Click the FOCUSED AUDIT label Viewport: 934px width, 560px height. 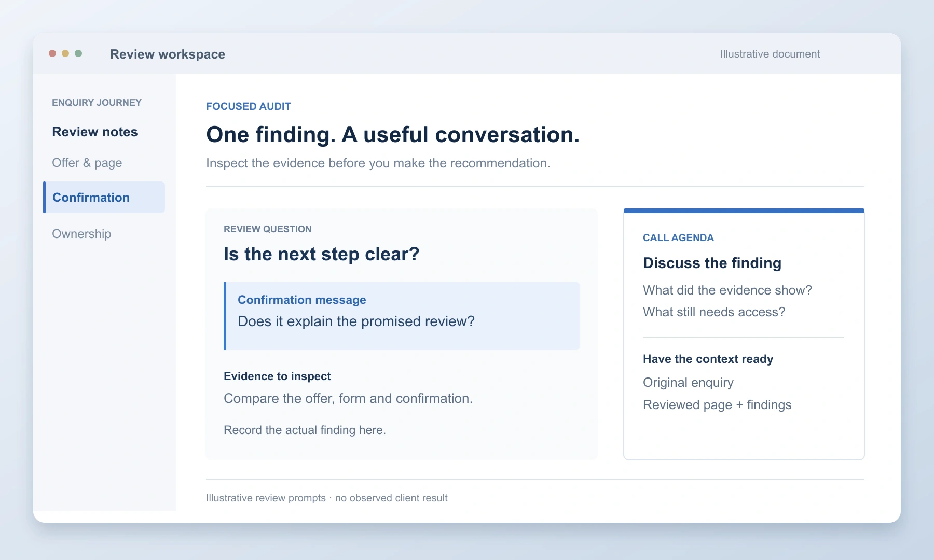click(249, 106)
